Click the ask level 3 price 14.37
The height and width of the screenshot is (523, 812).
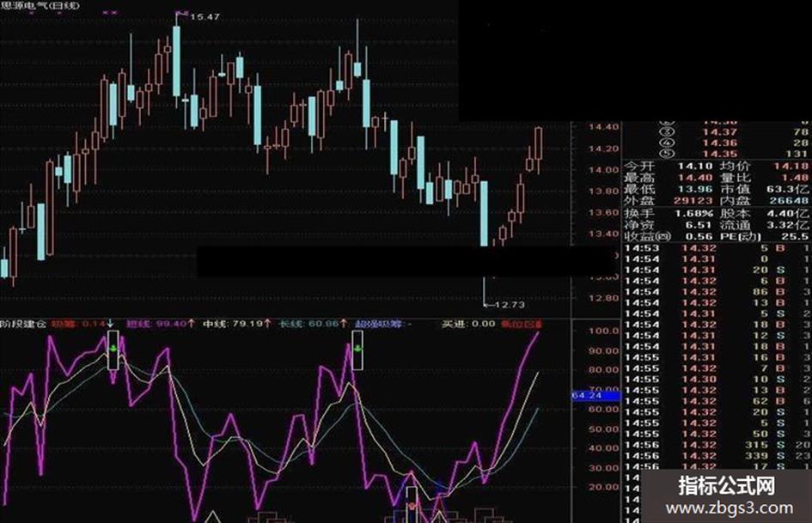click(x=719, y=132)
